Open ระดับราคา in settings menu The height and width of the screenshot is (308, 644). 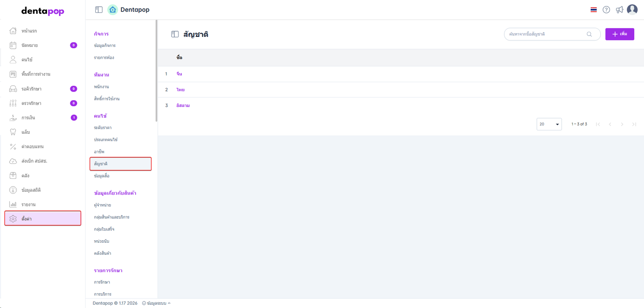tap(103, 127)
